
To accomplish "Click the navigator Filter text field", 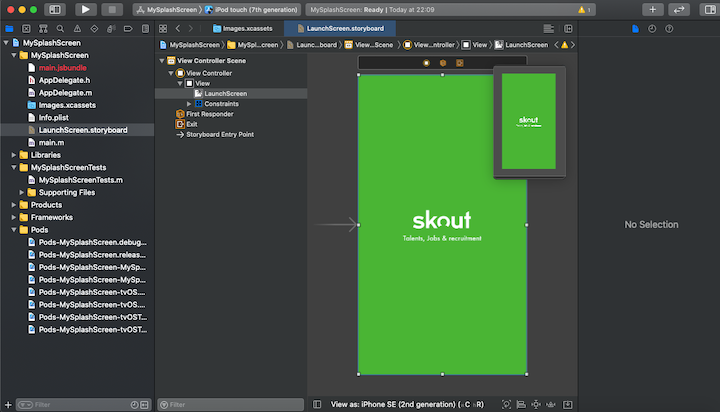I will pos(80,404).
